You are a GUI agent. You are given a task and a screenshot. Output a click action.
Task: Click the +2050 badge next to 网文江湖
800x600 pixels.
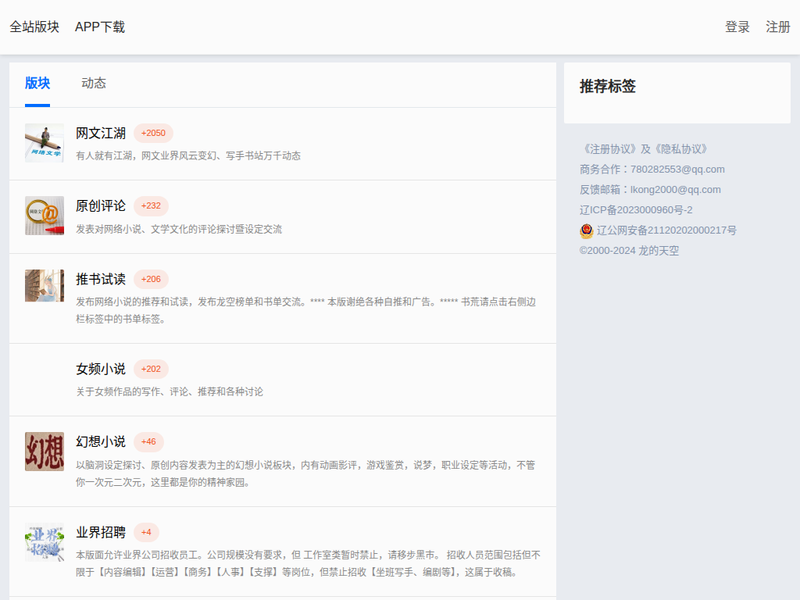tap(153, 133)
